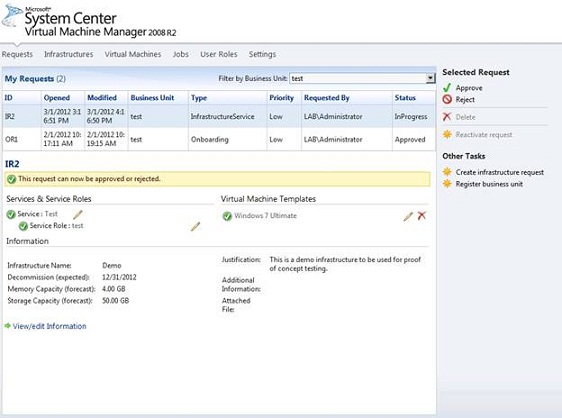Click the Demo infrastructure name value
Image resolution: width=562 pixels, height=418 pixels.
point(112,265)
